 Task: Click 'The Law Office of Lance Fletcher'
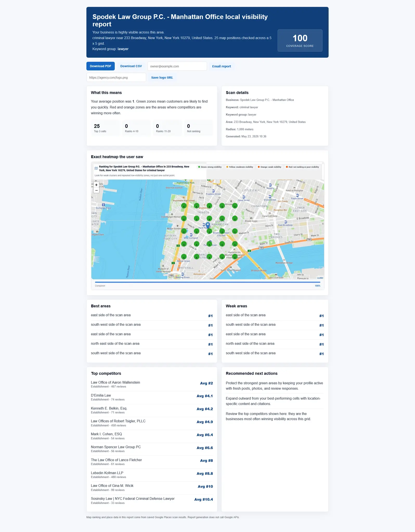pos(152,462)
